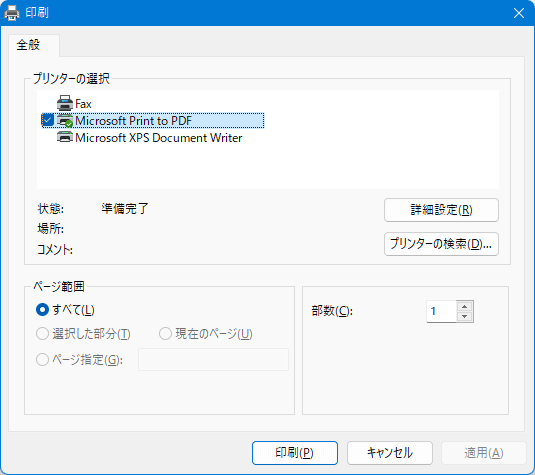535x475 pixels.
Task: Choose the 選択した部分(T) radio option
Action: click(x=42, y=334)
